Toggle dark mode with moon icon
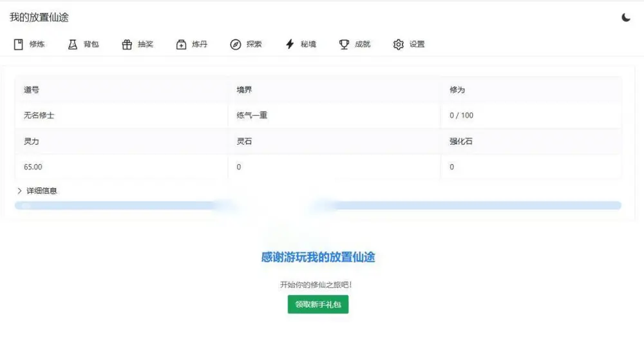This screenshot has width=644, height=344. (625, 17)
